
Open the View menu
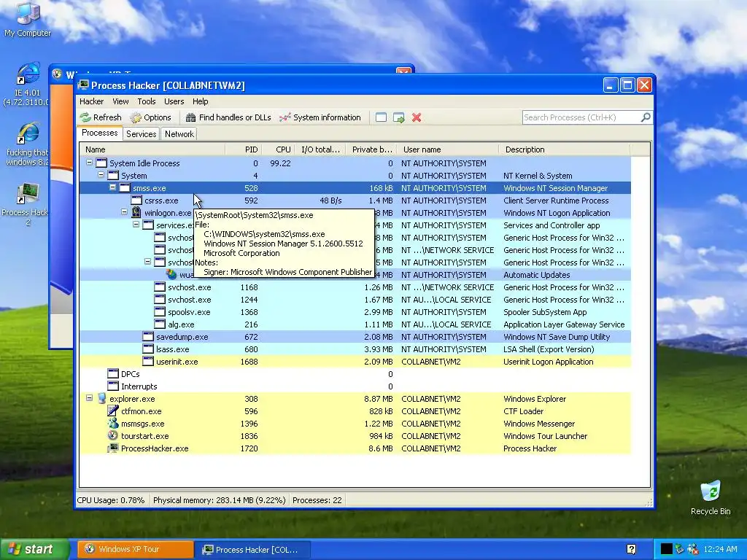tap(120, 101)
